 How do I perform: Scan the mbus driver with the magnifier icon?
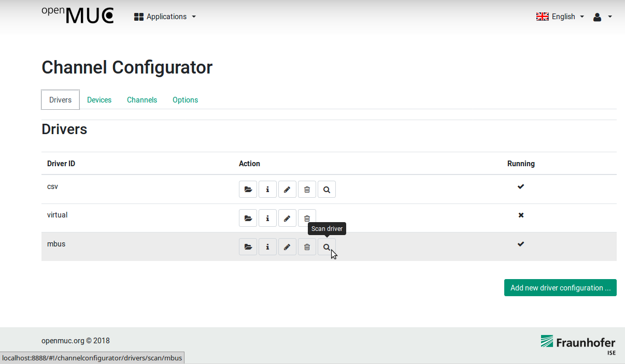coord(326,246)
